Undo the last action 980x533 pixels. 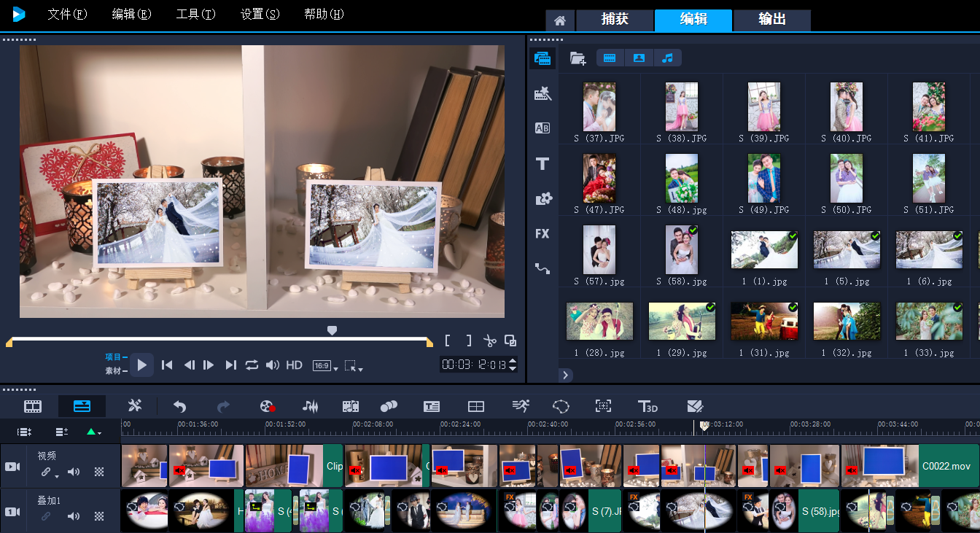(179, 406)
